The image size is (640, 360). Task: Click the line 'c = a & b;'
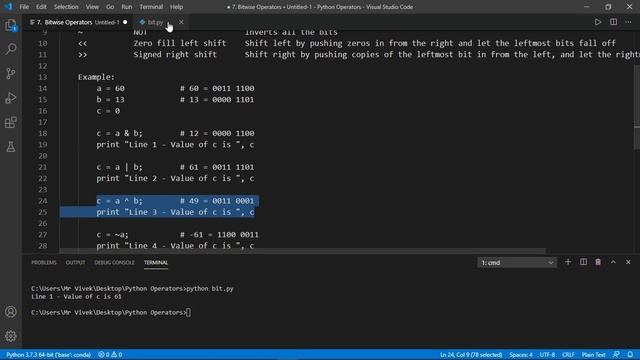pos(120,133)
